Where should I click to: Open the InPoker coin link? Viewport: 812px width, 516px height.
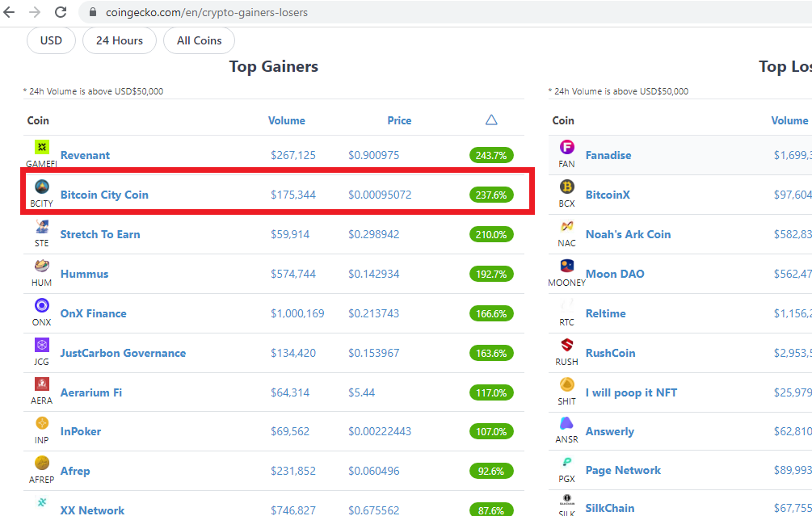(x=81, y=432)
